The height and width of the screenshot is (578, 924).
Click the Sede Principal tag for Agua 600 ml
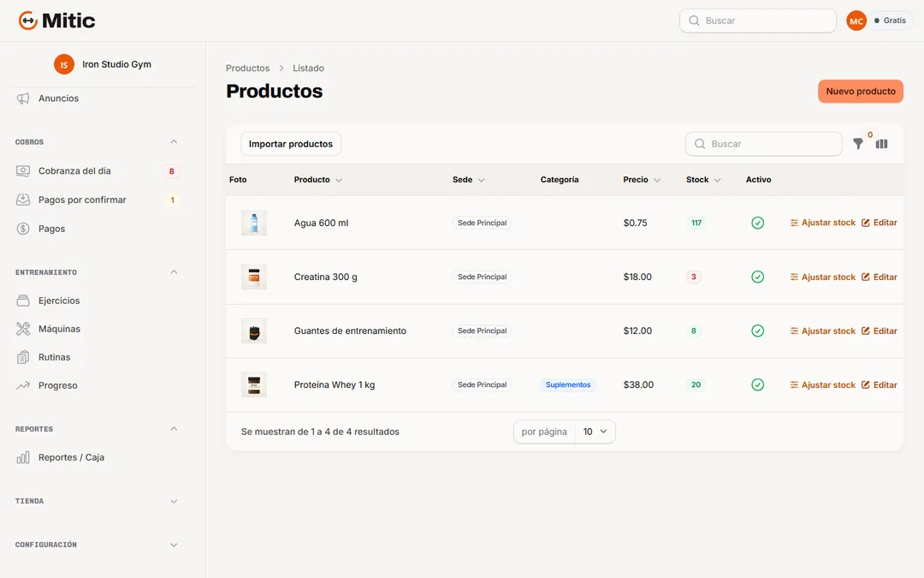482,223
